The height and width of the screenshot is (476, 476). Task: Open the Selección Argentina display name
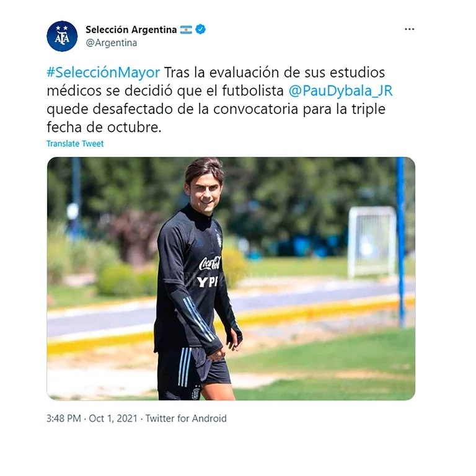pyautogui.click(x=131, y=30)
